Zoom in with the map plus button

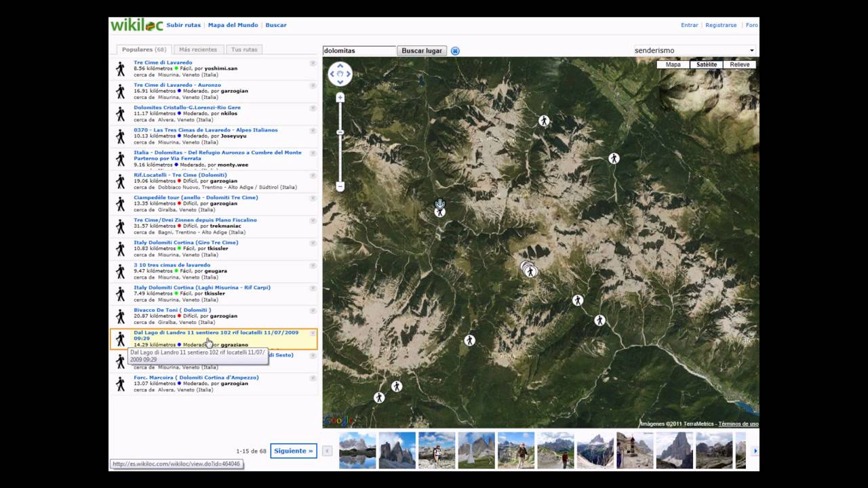[x=340, y=98]
